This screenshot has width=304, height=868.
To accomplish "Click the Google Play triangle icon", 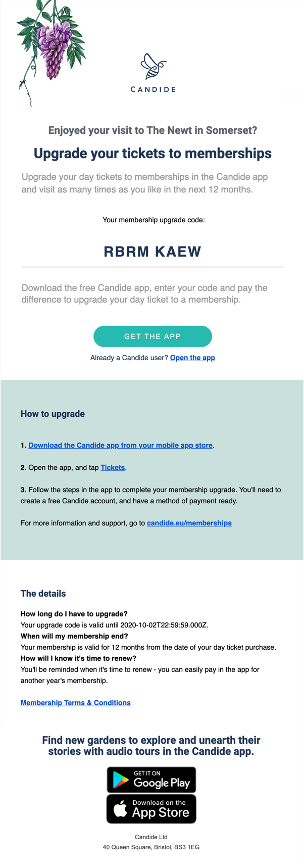I will tap(120, 780).
